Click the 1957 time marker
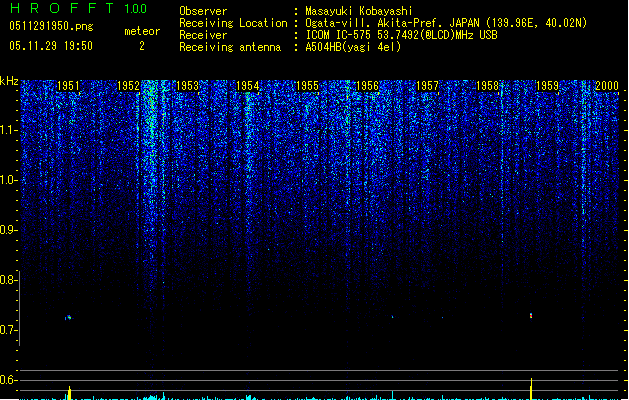This screenshot has height=400, width=629. pos(427,86)
